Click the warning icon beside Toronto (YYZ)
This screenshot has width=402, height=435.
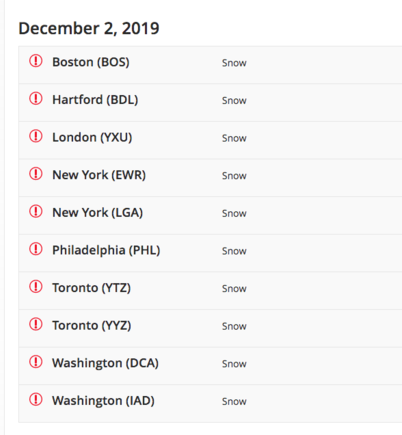(x=36, y=324)
